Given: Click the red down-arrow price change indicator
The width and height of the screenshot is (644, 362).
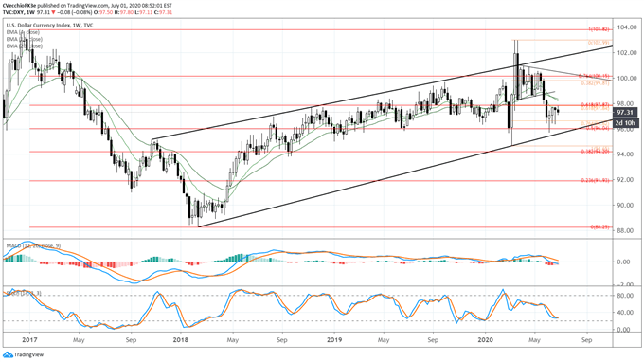Looking at the screenshot, I should [x=53, y=12].
